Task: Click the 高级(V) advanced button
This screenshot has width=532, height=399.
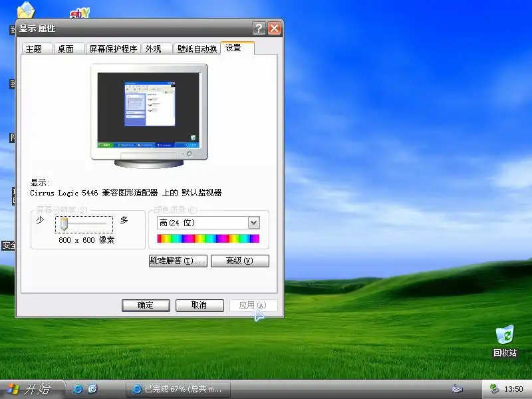Action: (x=240, y=261)
